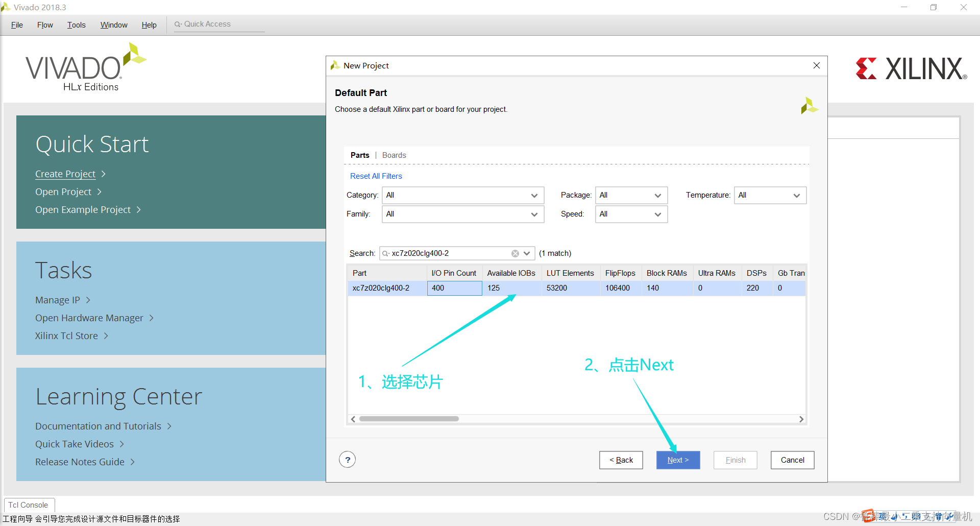Click the LUT Elements column header
Image resolution: width=980 pixels, height=526 pixels.
pos(570,273)
